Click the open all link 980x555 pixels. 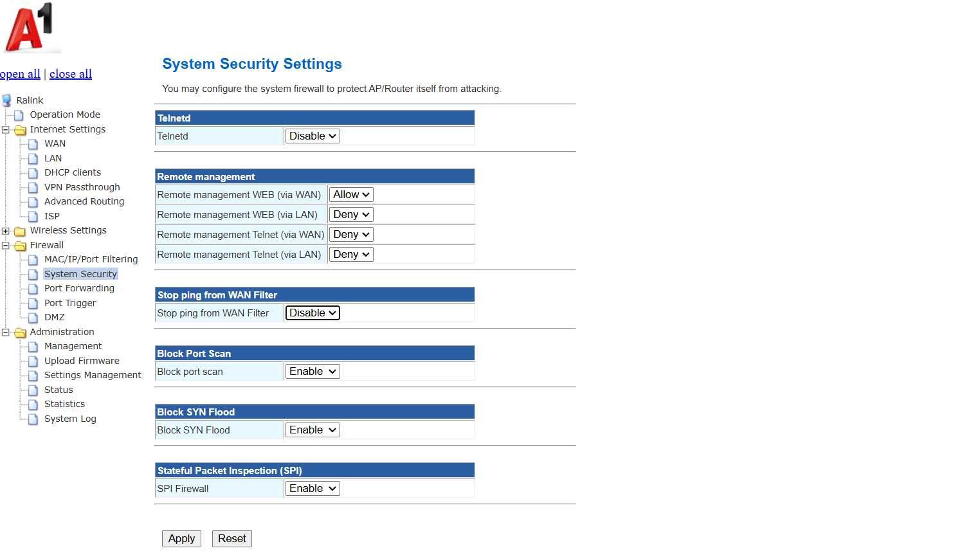coord(20,74)
